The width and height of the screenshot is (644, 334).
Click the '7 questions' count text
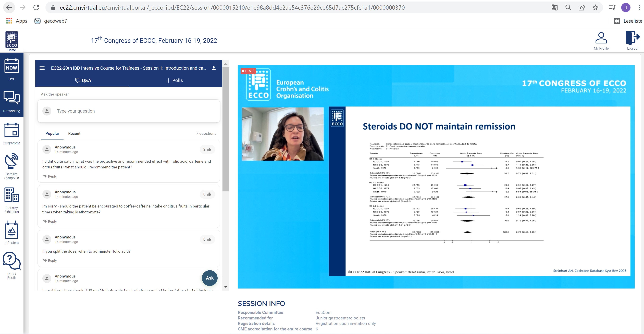pos(206,133)
